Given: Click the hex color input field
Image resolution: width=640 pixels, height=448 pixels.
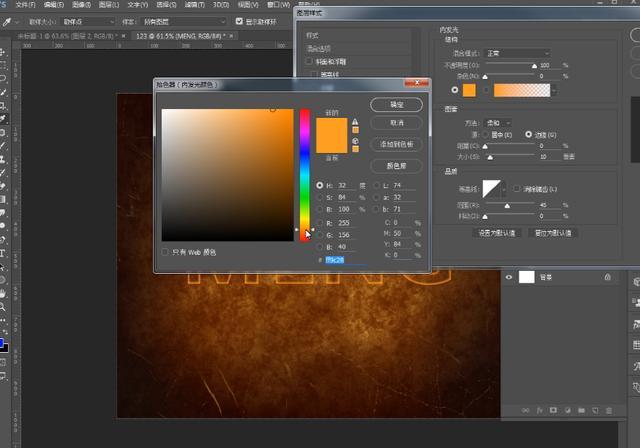Looking at the screenshot, I should tap(346, 260).
